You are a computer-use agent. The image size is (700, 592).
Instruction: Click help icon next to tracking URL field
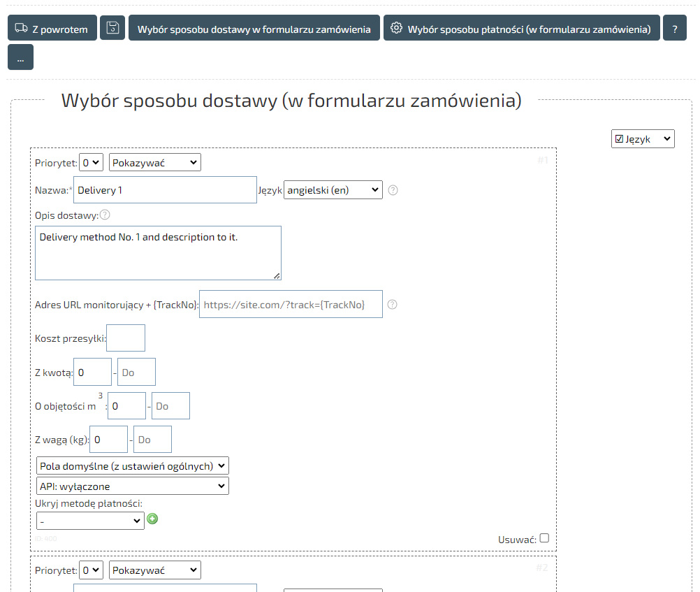pyautogui.click(x=393, y=305)
